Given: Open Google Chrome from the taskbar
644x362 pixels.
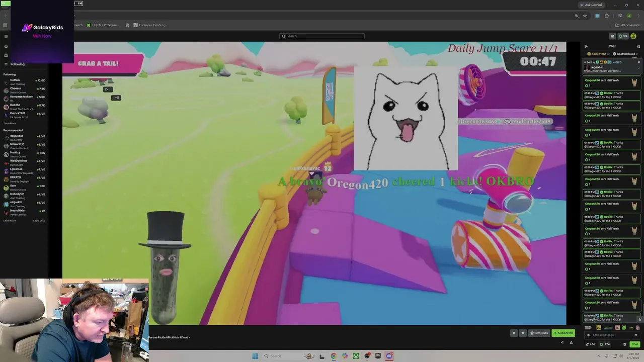Looking at the screenshot, I should [x=334, y=356].
